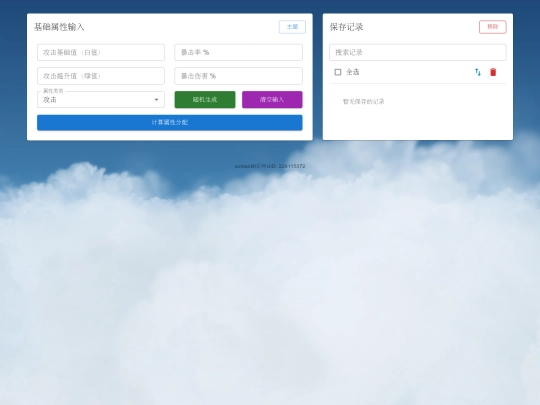This screenshot has width=540, height=405.
Task: Click the purple 清空输入 button
Action: tap(272, 100)
